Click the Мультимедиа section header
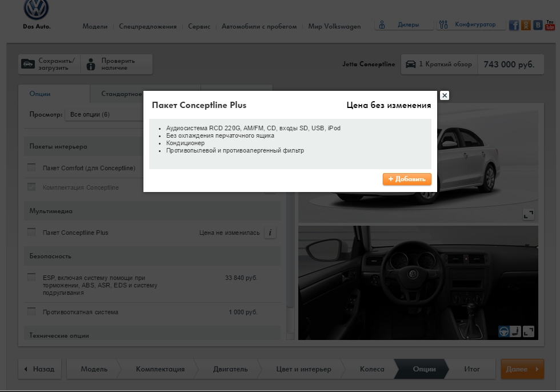 (x=152, y=211)
